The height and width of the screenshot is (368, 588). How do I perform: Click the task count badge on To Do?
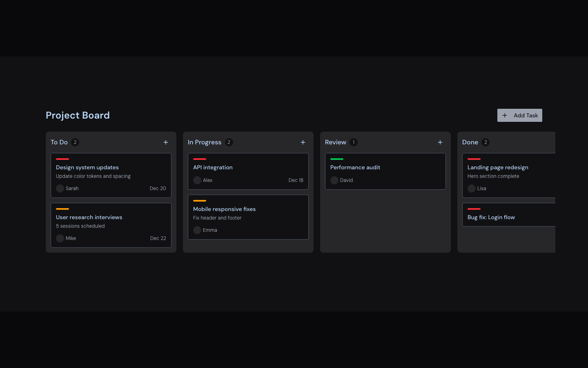click(x=76, y=142)
